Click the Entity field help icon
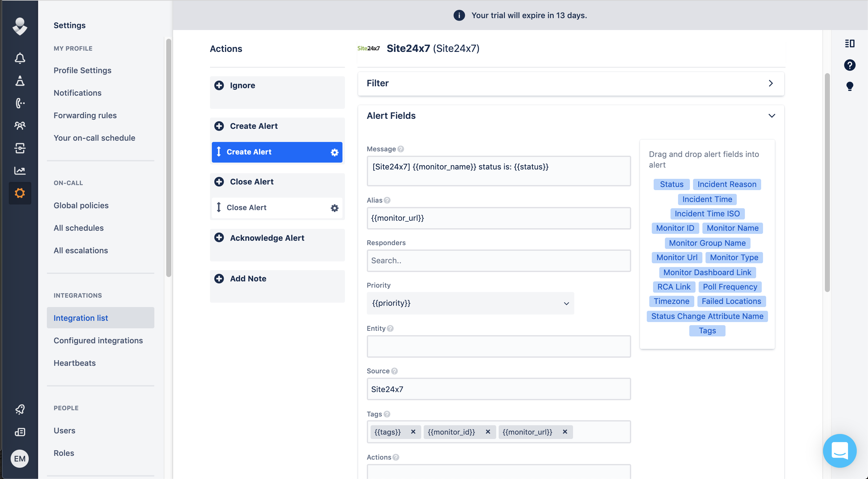The width and height of the screenshot is (868, 479). click(x=390, y=328)
